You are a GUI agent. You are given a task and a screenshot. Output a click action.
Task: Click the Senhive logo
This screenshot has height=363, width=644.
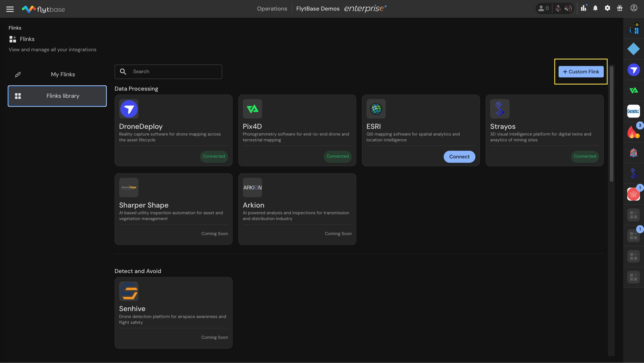pyautogui.click(x=129, y=291)
